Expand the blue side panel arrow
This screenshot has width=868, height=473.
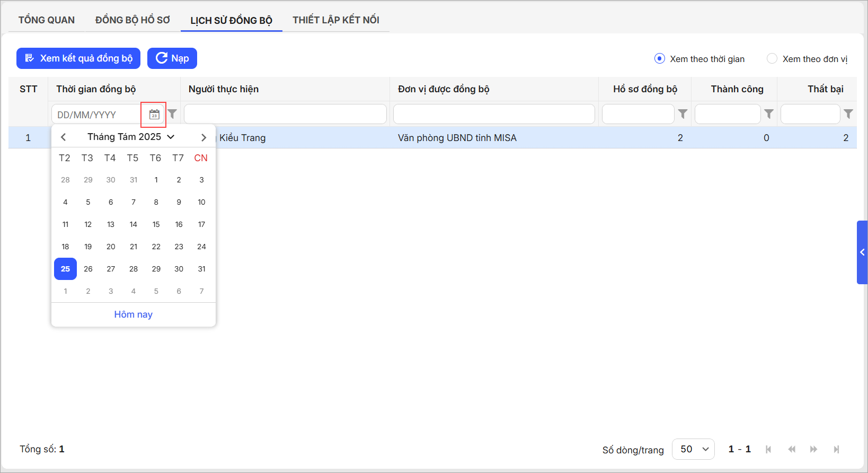pyautogui.click(x=862, y=252)
